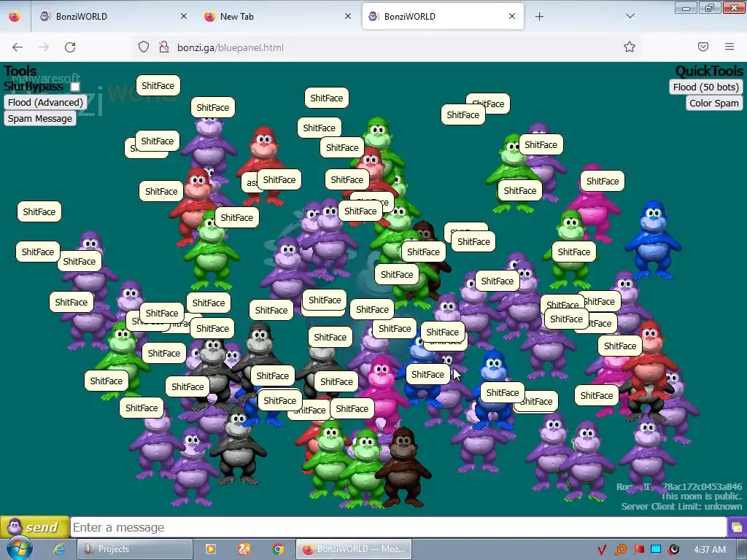Viewport: 747px width, 560px height.
Task: Focus the Enter a message field
Action: (398, 527)
